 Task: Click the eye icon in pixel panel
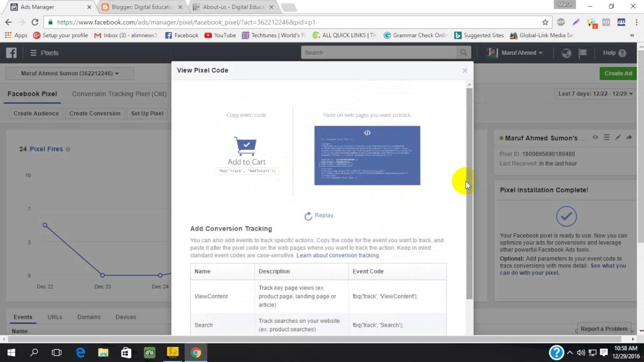(595, 138)
